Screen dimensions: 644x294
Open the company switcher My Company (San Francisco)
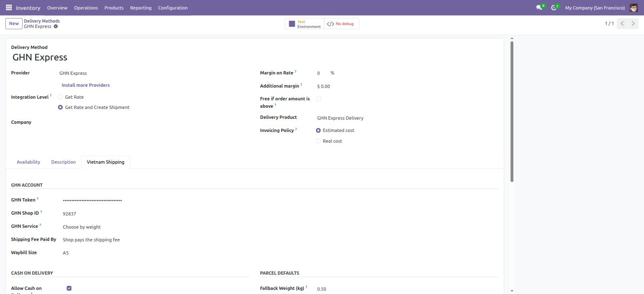(595, 8)
